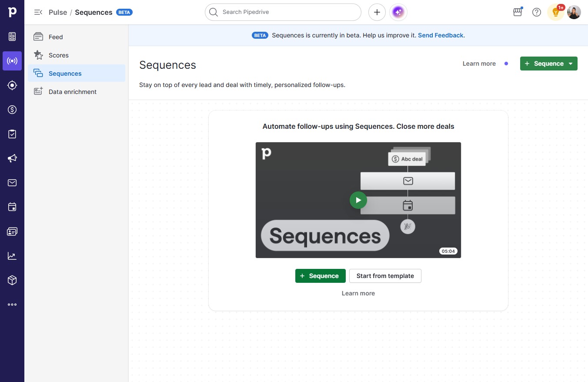This screenshot has width=588, height=382.
Task: Click Start from template button
Action: (385, 276)
